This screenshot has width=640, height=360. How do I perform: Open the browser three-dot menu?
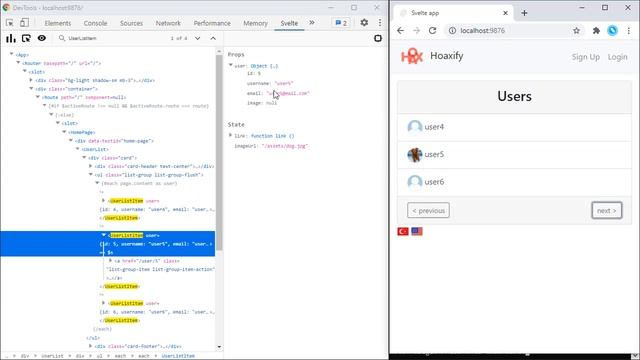(629, 31)
